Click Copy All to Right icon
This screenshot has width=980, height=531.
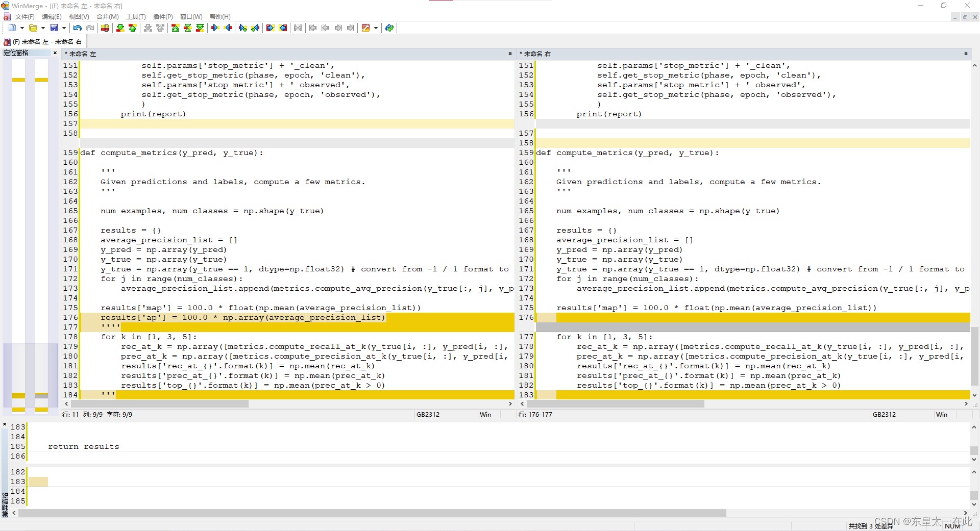coord(271,28)
